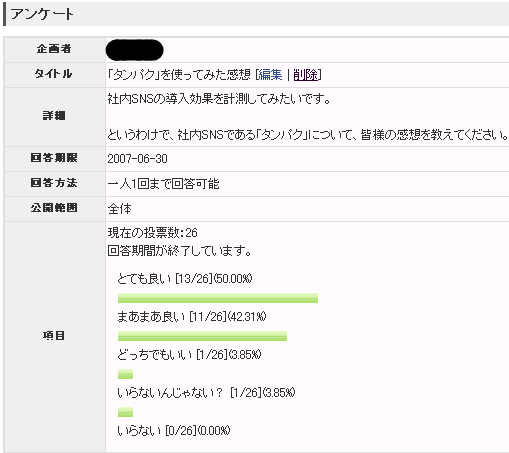The image size is (509, 453).
Task: Click the 社内SNSの導入効果 description line
Action: tap(219, 99)
